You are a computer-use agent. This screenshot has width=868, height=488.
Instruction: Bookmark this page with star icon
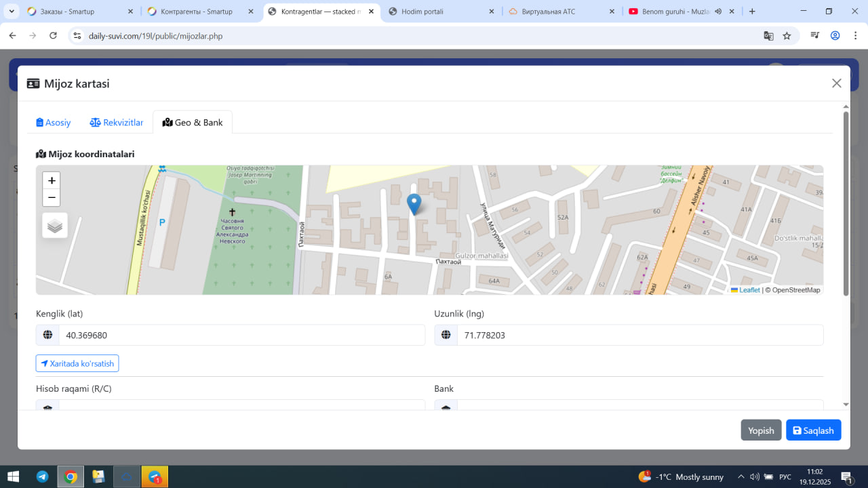pyautogui.click(x=787, y=36)
